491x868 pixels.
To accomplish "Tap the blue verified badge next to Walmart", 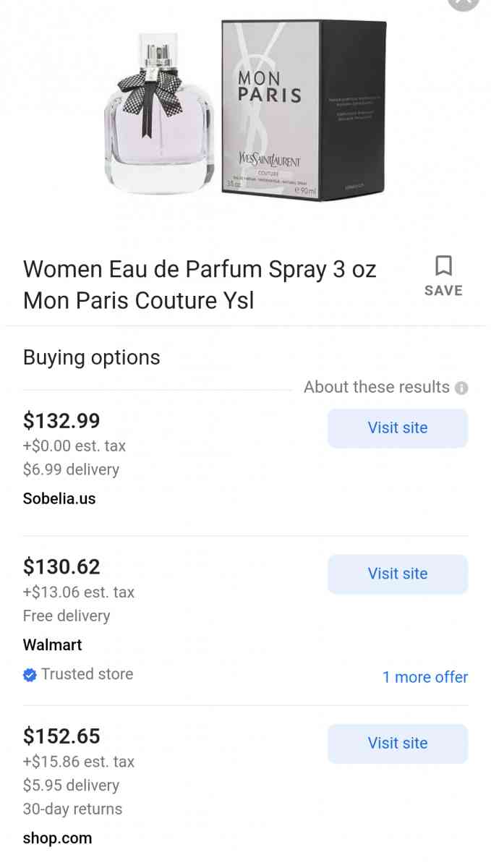I will (x=30, y=674).
